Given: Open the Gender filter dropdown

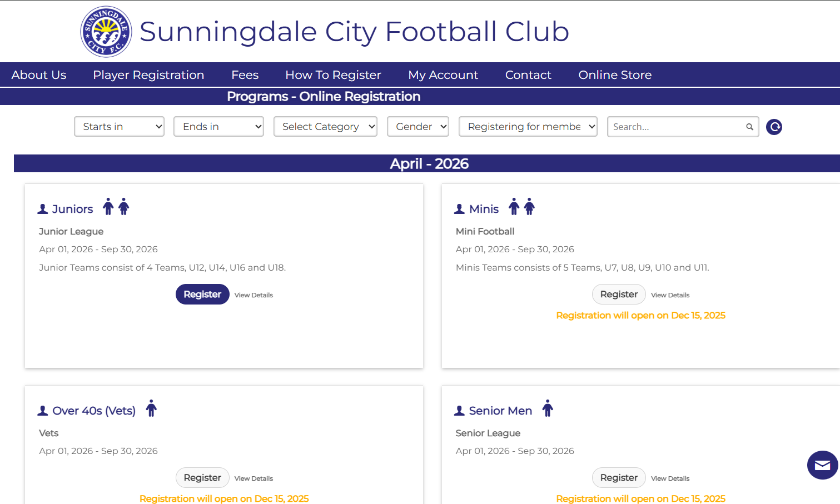Looking at the screenshot, I should 418,127.
